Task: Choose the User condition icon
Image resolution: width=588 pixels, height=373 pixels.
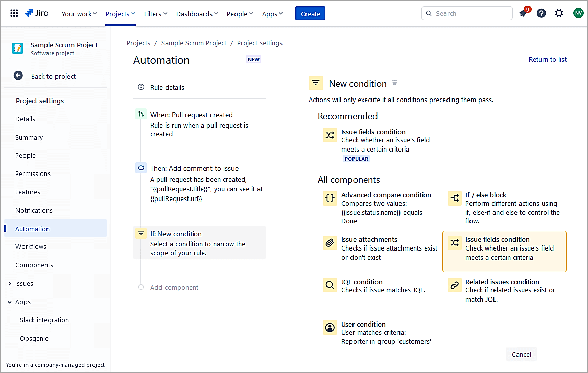Action: point(330,327)
